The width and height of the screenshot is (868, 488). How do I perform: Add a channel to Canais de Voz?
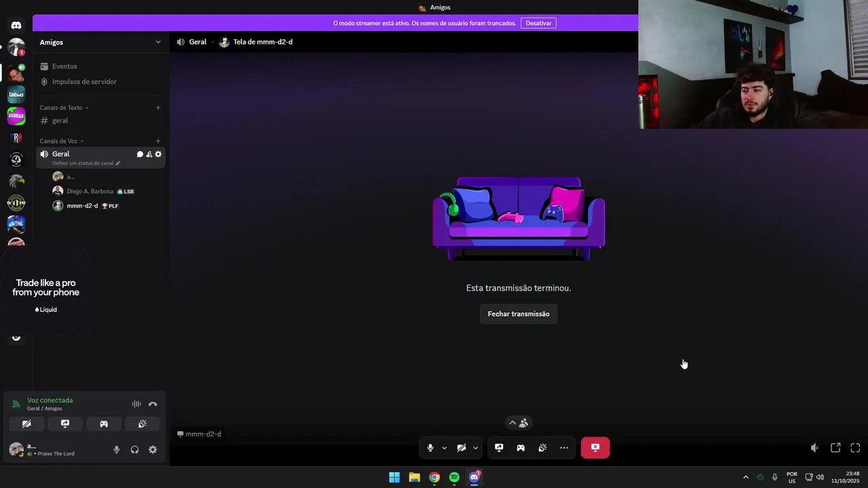(x=158, y=141)
